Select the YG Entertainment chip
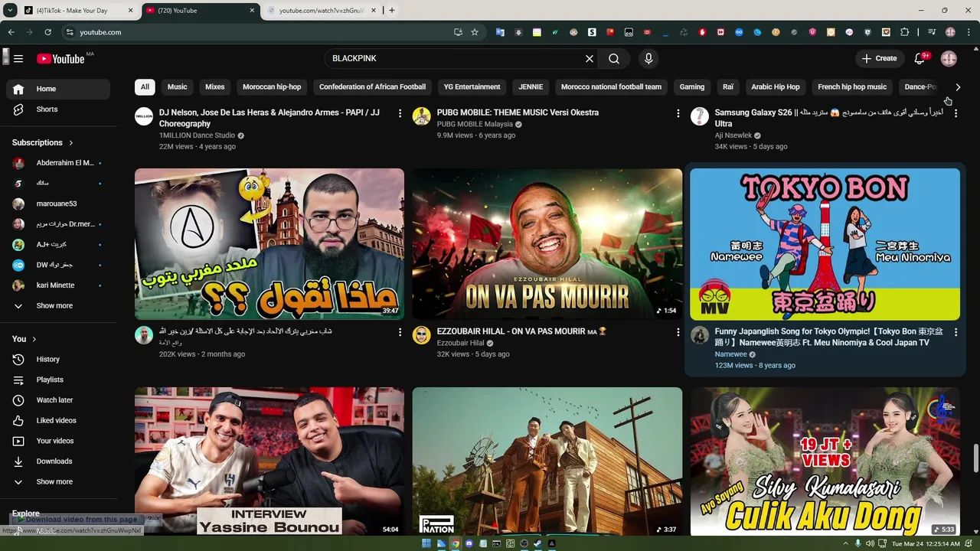980x551 pixels. [472, 87]
